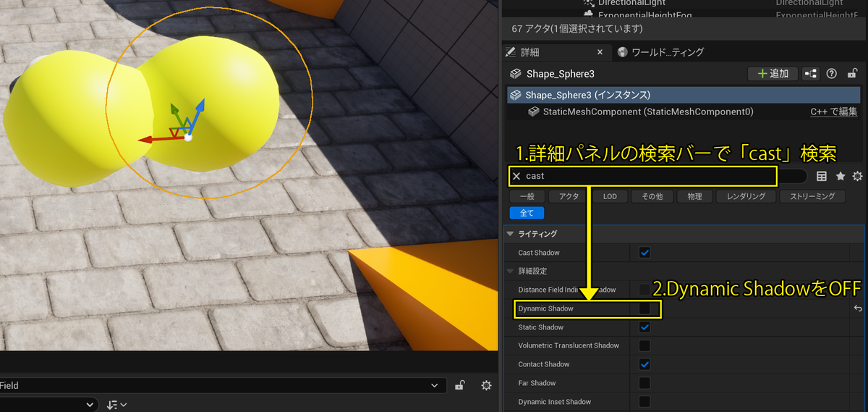This screenshot has width=868, height=412.
Task: Select Shape_Sphere3 (インスタンス) row
Action: (684, 95)
